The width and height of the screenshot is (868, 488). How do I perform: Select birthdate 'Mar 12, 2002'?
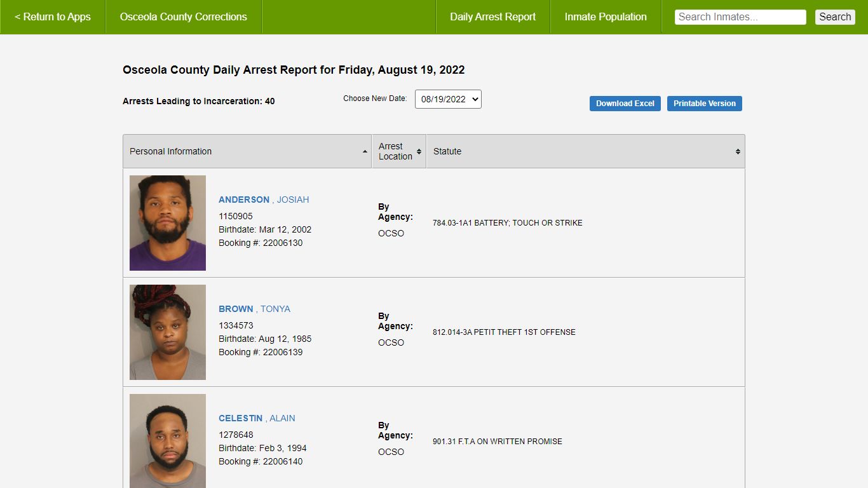click(285, 229)
